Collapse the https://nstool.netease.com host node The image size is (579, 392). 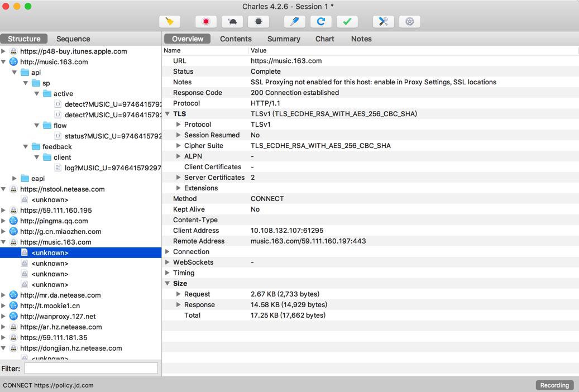(x=3, y=189)
